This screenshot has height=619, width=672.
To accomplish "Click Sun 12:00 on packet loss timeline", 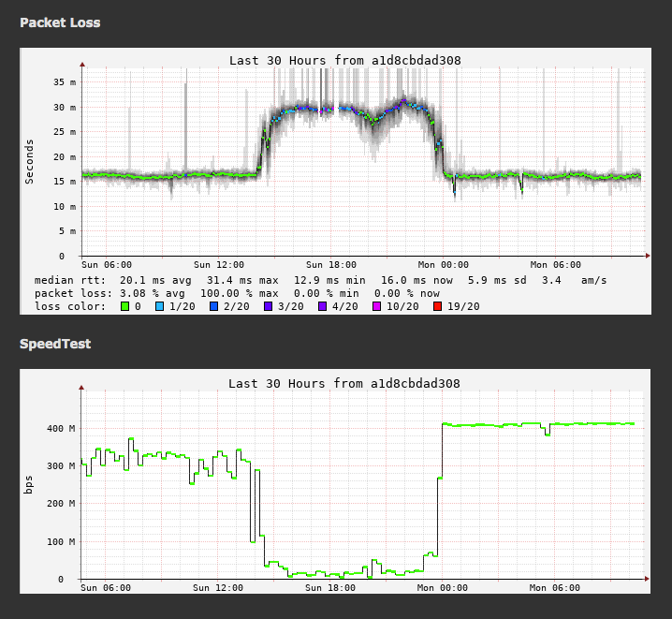I will [x=219, y=265].
